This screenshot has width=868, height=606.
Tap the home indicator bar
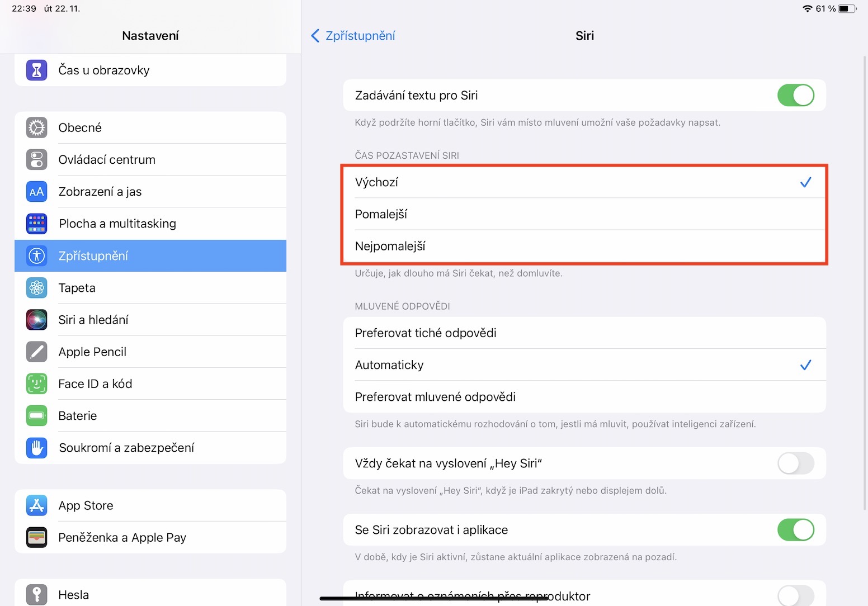click(x=434, y=599)
